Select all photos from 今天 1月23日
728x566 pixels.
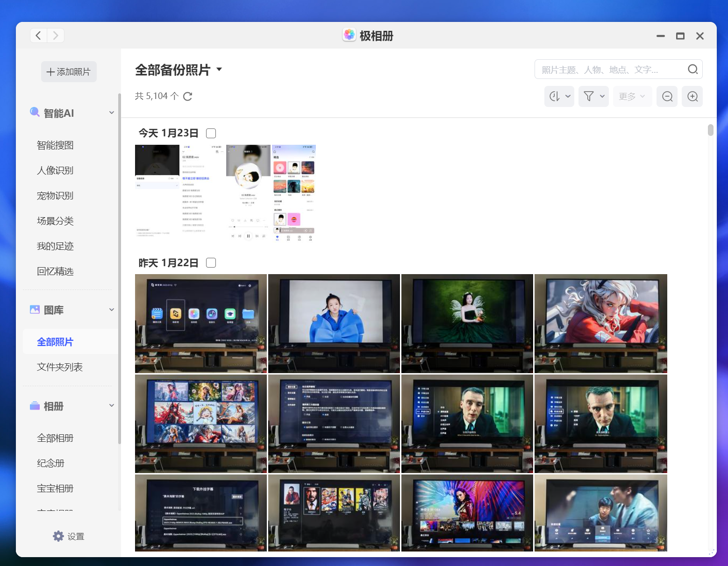(211, 134)
